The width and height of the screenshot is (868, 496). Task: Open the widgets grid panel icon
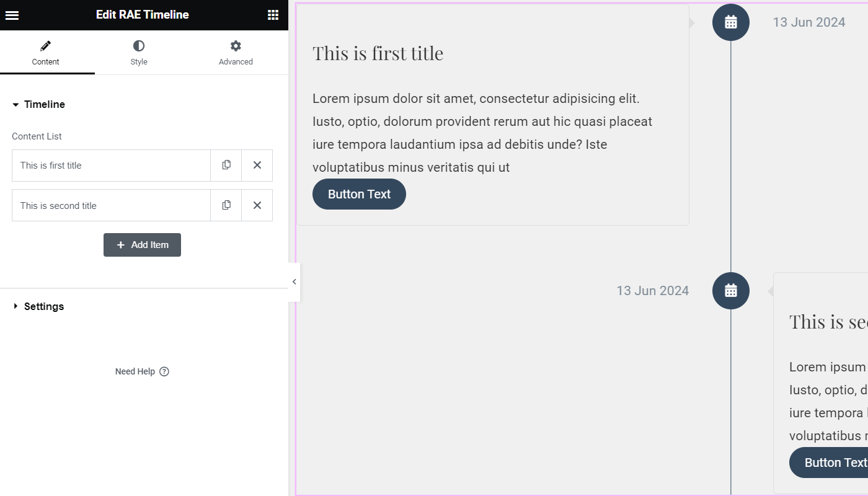pyautogui.click(x=273, y=15)
